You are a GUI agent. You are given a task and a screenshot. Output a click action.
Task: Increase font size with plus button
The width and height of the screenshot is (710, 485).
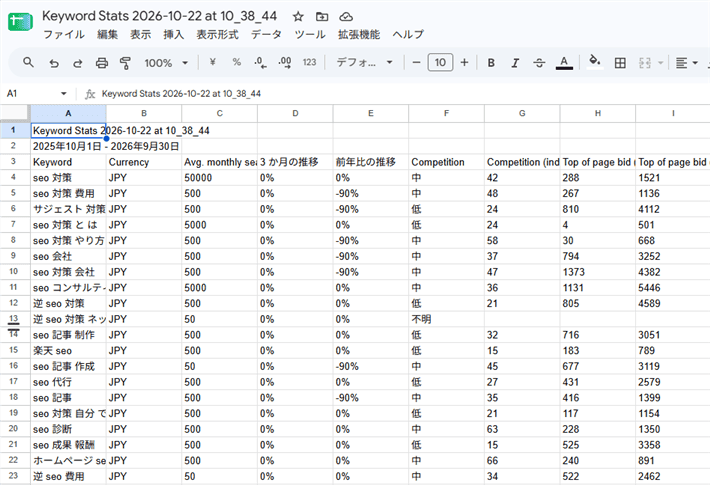point(464,62)
